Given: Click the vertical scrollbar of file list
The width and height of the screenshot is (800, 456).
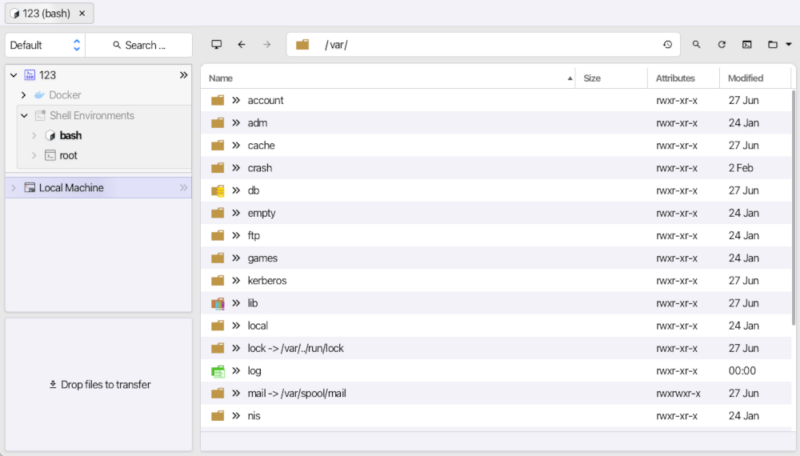Looking at the screenshot, I should pyautogui.click(x=793, y=207).
